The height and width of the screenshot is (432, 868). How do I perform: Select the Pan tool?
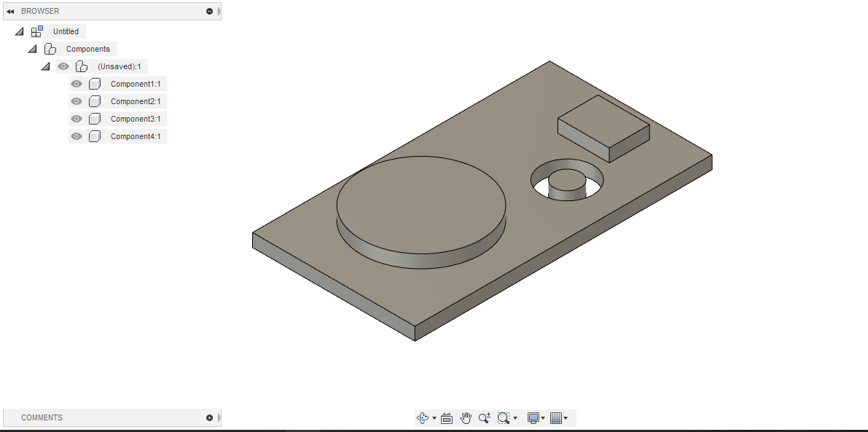point(465,417)
